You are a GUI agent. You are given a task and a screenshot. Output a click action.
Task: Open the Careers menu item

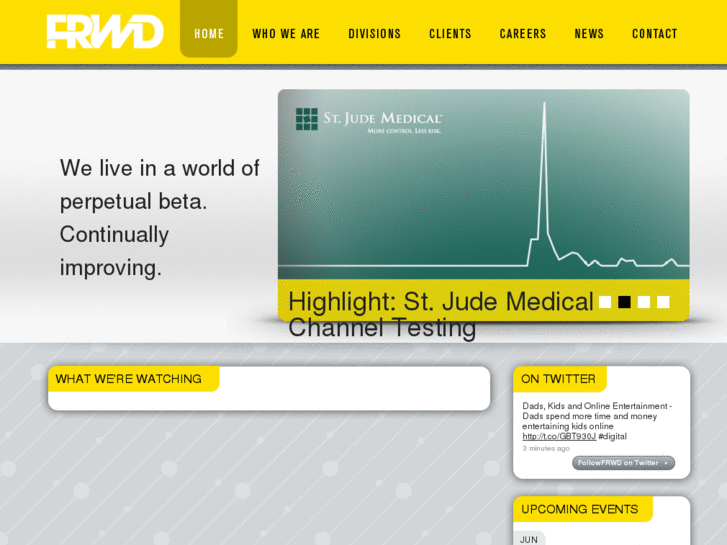pyautogui.click(x=523, y=34)
